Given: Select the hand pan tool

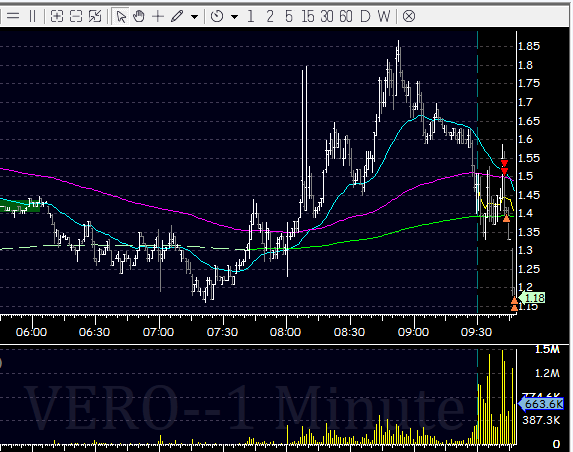Looking at the screenshot, I should pyautogui.click(x=139, y=16).
